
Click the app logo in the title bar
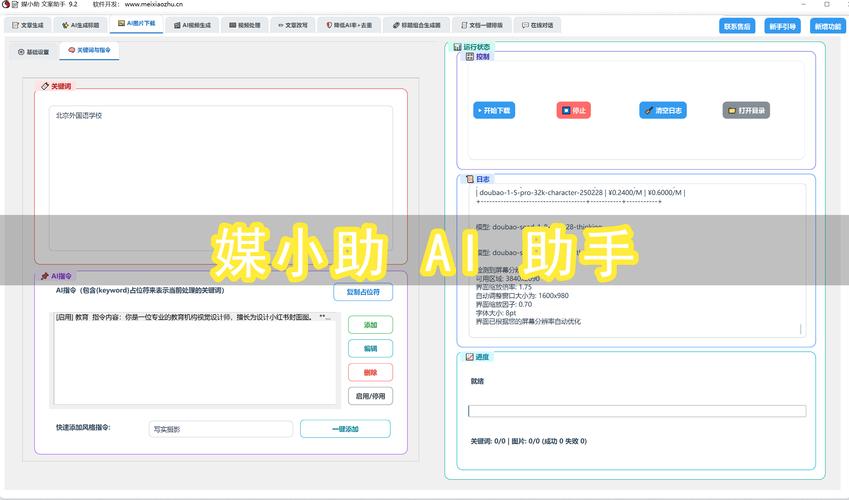(6, 4)
